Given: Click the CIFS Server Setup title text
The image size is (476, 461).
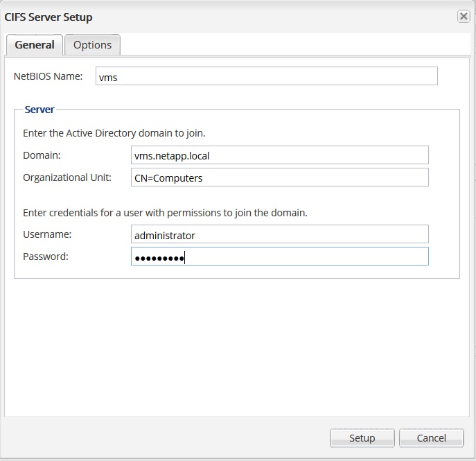Looking at the screenshot, I should 49,17.
